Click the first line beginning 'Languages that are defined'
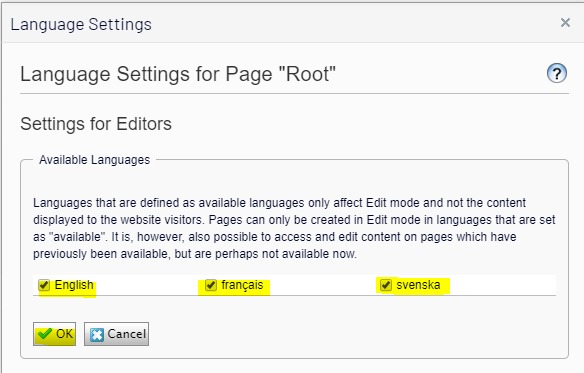The height and width of the screenshot is (373, 584). pyautogui.click(x=279, y=203)
